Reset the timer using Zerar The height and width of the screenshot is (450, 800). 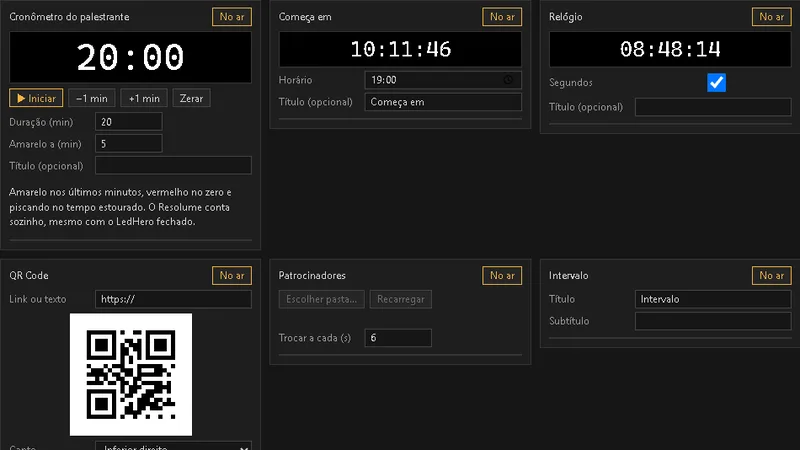(191, 98)
